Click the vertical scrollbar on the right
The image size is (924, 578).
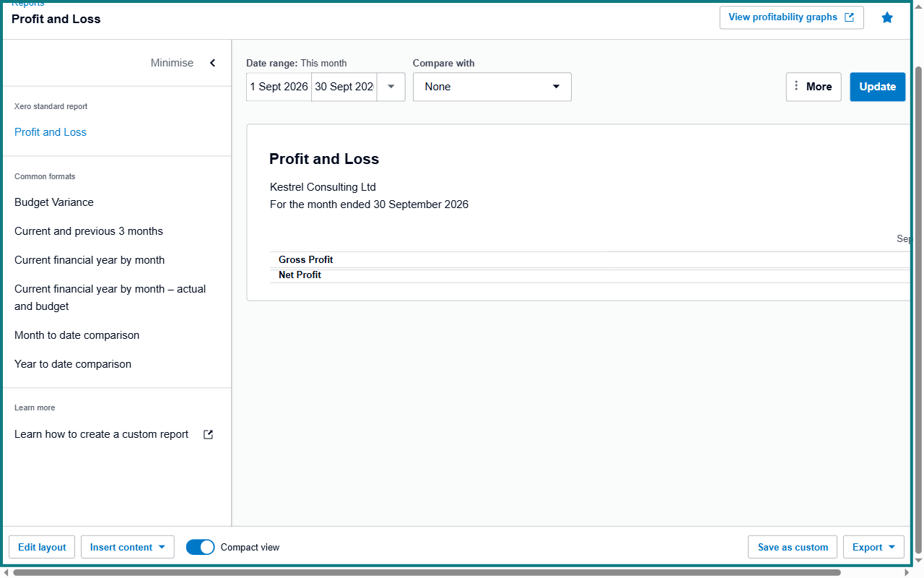[918, 309]
